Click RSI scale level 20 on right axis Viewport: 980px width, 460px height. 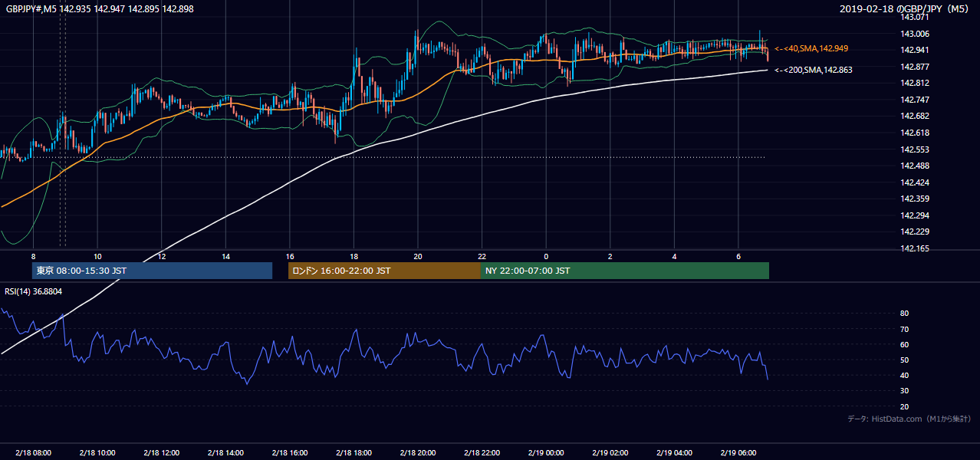[904, 406]
